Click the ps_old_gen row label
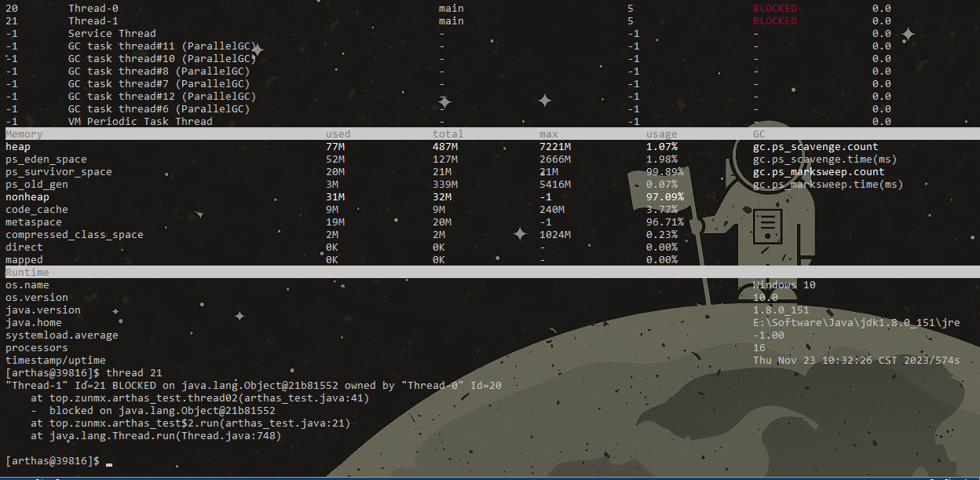Image resolution: width=980 pixels, height=480 pixels. click(x=37, y=185)
